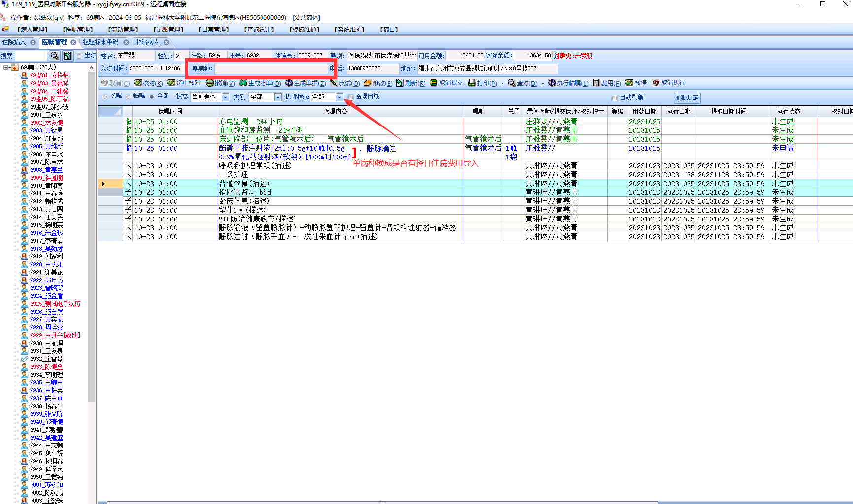Click the 生成单据(Z) icon
This screenshot has height=504, width=853.
point(289,83)
